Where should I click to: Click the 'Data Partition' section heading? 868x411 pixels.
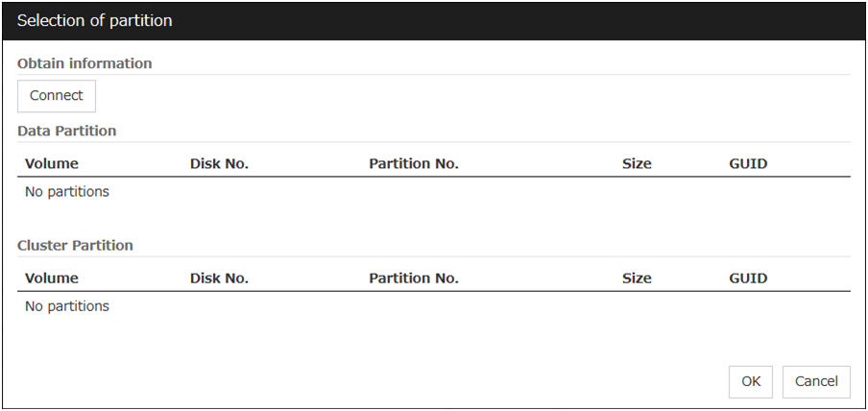pos(66,131)
